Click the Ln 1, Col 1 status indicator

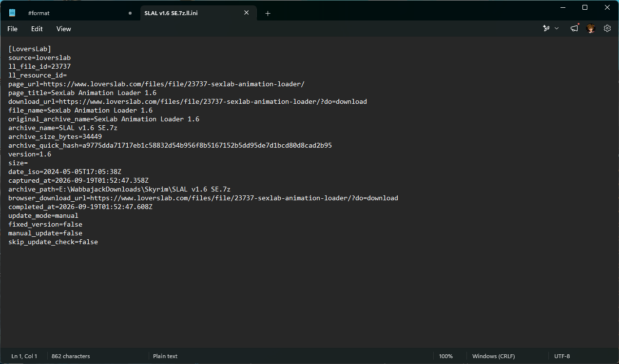click(24, 356)
